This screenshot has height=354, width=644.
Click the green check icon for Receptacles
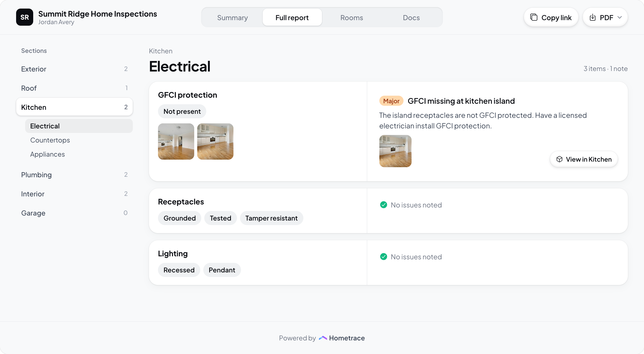(384, 205)
